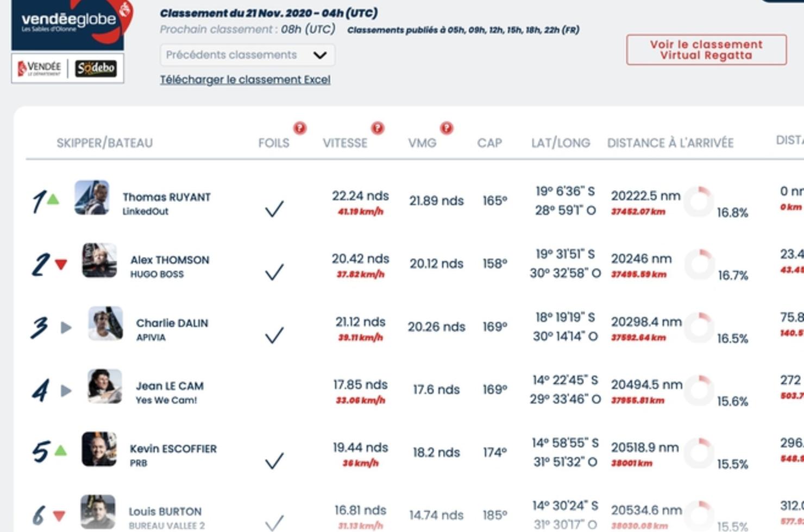Click Thomas RUYANT's green up arrow

tap(53, 199)
